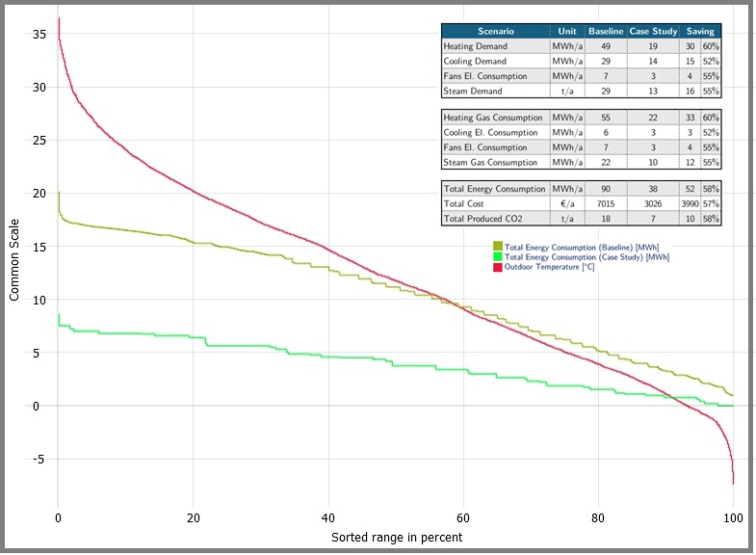Screen dimensions: 756x555
Task: Select the 'Case Study' column header
Action: [x=653, y=31]
